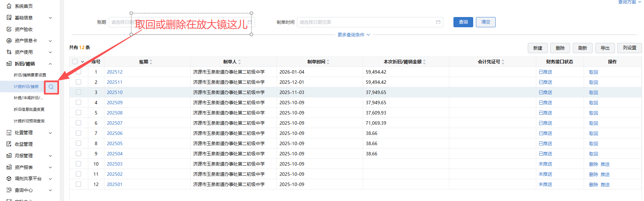
Task: Click the 资产使用 sidebar icon
Action: pyautogui.click(x=9, y=52)
